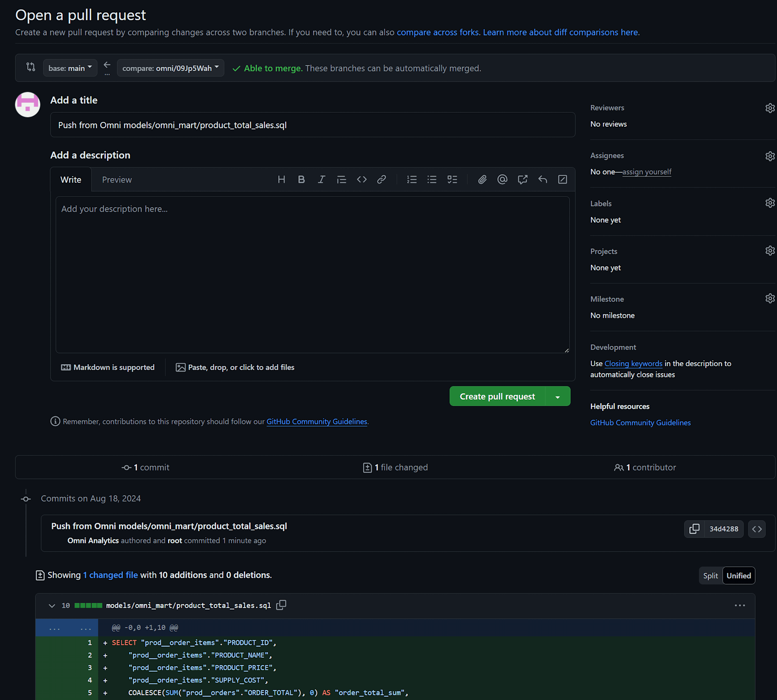This screenshot has height=700, width=777.
Task: Open Labels settings gear
Action: click(x=770, y=203)
